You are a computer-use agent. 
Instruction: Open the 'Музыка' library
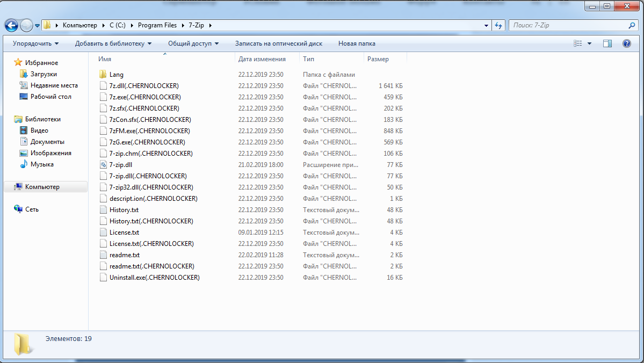click(x=42, y=164)
